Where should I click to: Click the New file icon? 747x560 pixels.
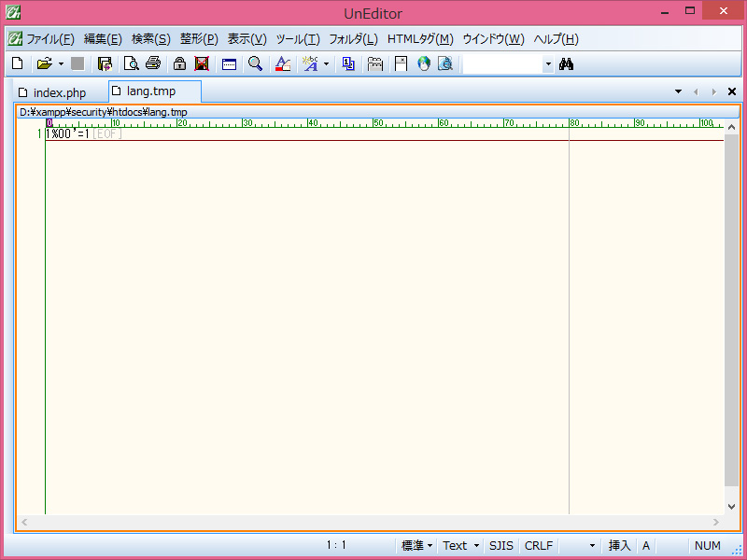click(x=17, y=63)
